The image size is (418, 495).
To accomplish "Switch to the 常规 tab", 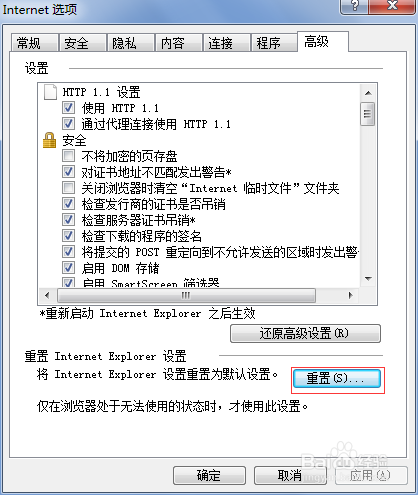I will point(34,43).
